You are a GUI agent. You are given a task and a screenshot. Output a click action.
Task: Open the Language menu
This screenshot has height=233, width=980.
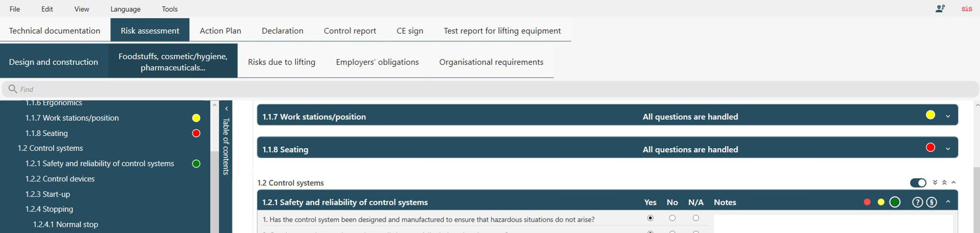pos(125,9)
